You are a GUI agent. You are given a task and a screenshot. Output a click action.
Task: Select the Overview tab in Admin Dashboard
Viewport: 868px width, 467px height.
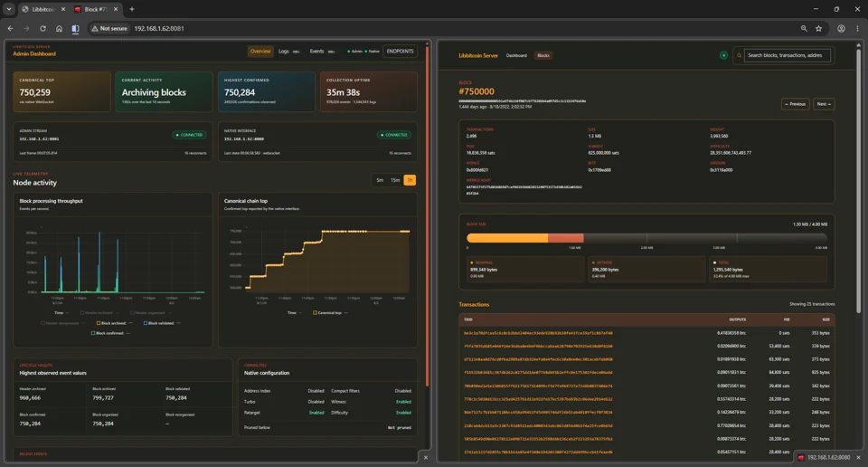point(260,51)
